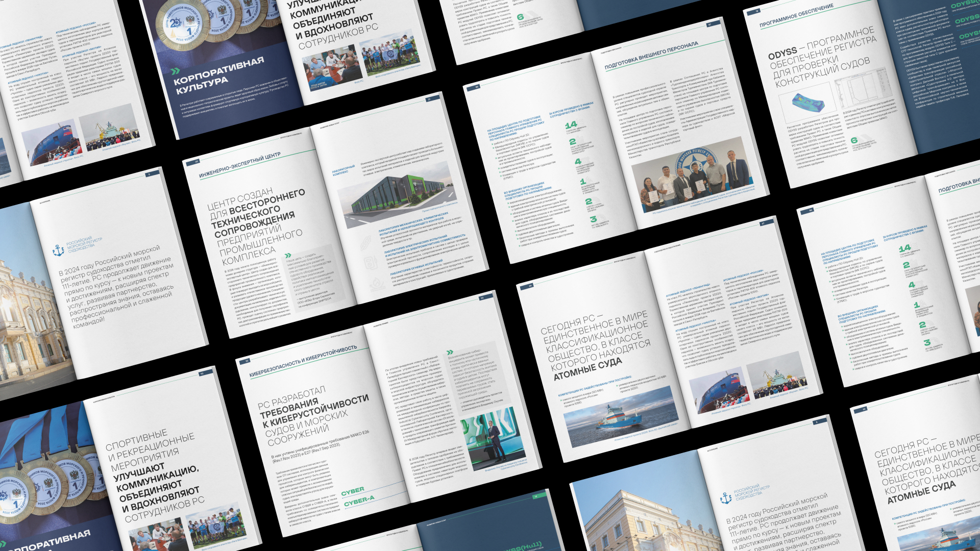The width and height of the screenshot is (980, 551).
Task: Click green double-chevron icon above Корпоративная культура heading
Action: [175, 71]
